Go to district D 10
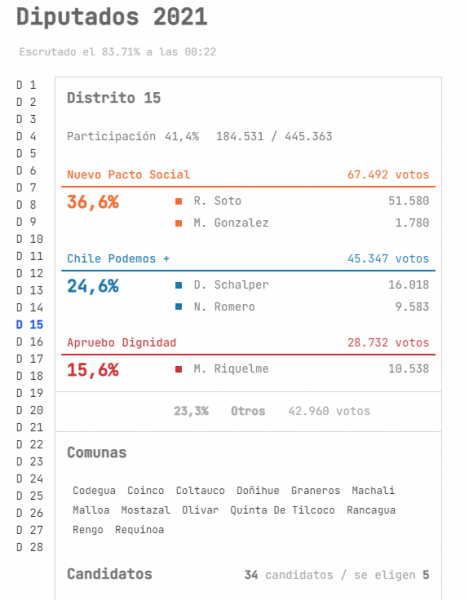This screenshot has height=600, width=469. click(29, 239)
